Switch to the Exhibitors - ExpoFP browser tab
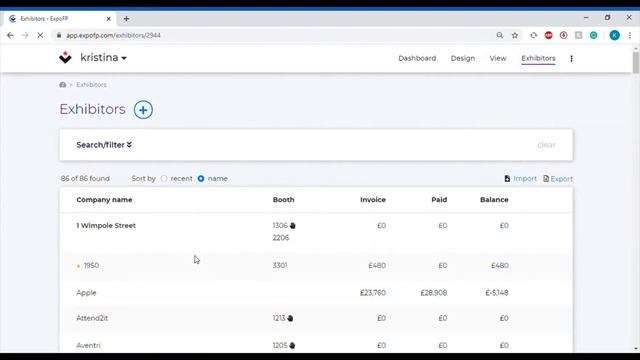The height and width of the screenshot is (360, 640). [60, 19]
